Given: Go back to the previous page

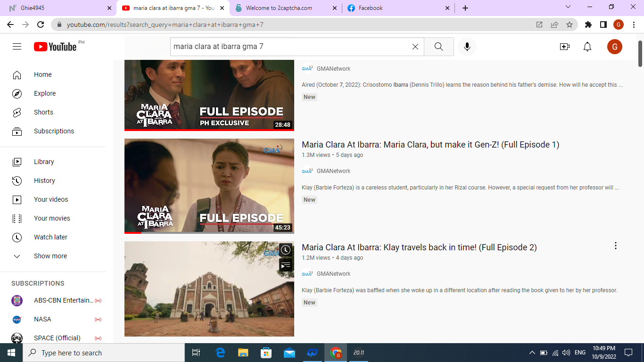Looking at the screenshot, I should point(10,25).
